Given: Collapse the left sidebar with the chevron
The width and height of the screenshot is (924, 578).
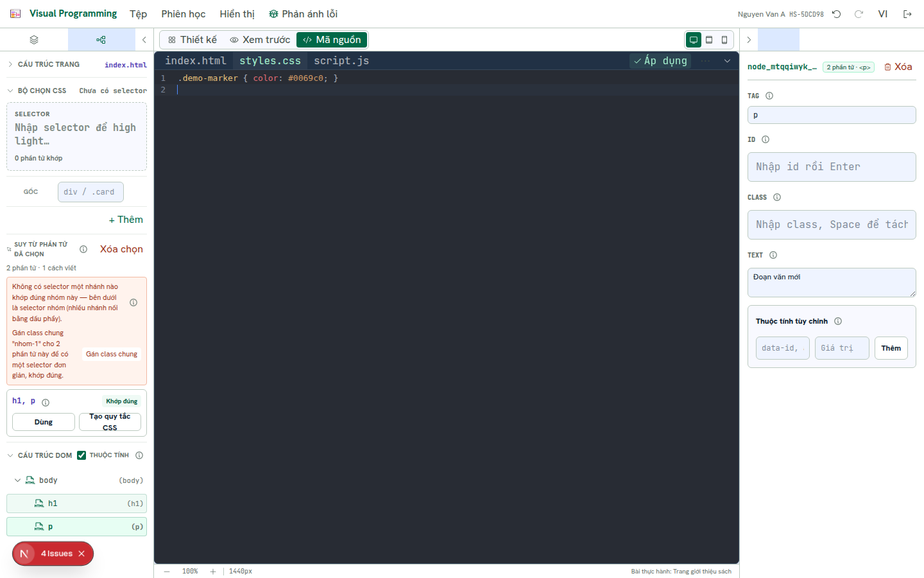Looking at the screenshot, I should (144, 40).
